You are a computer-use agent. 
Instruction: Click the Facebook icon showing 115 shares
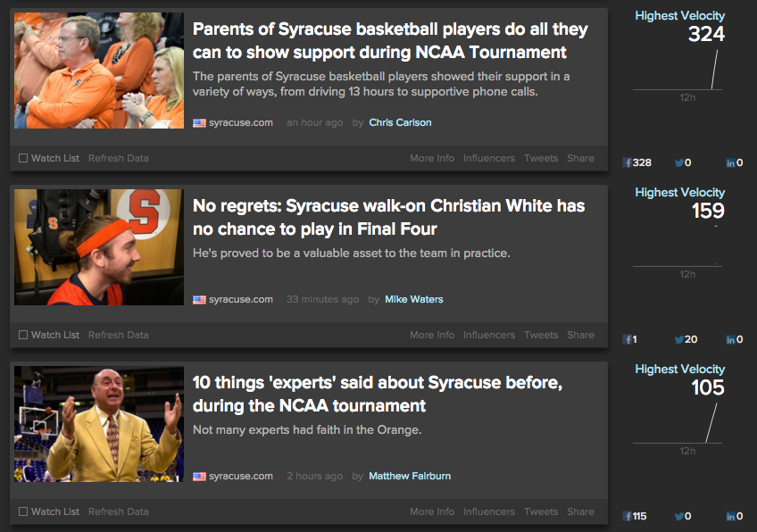point(628,516)
